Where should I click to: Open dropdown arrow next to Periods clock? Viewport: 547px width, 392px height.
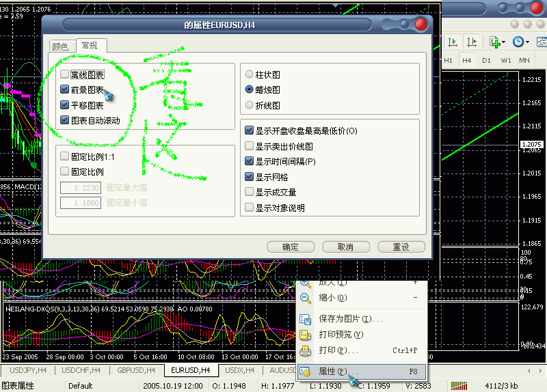coord(527,42)
